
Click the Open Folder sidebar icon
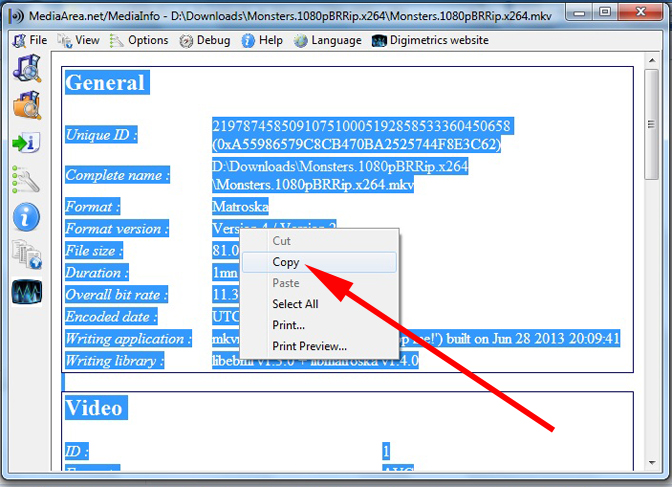pyautogui.click(x=26, y=104)
